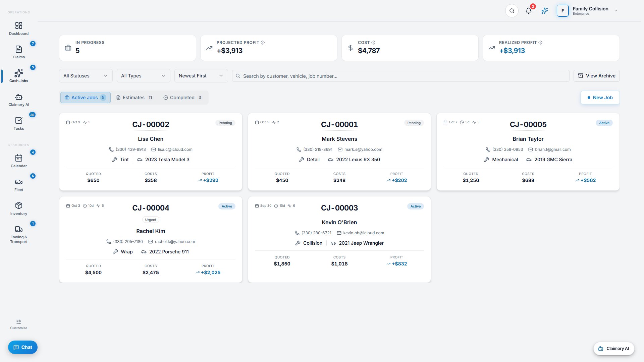Viewport: 644px width, 362px height.
Task: Click phone icon for Brian Taylor
Action: point(488,149)
